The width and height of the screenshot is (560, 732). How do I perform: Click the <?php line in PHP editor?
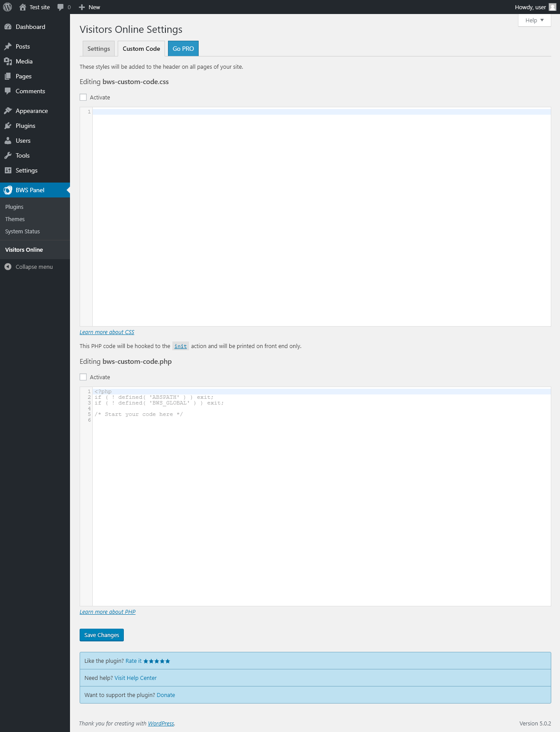tap(103, 391)
